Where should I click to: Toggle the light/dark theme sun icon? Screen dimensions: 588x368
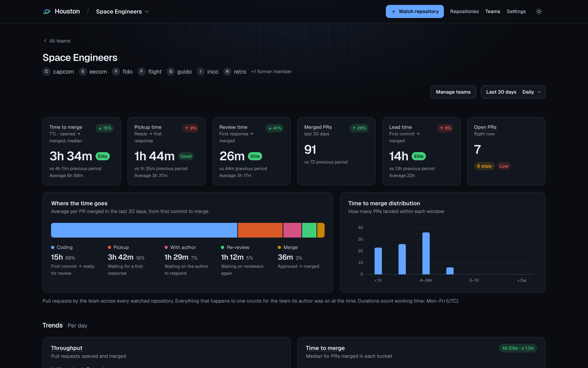pyautogui.click(x=539, y=11)
